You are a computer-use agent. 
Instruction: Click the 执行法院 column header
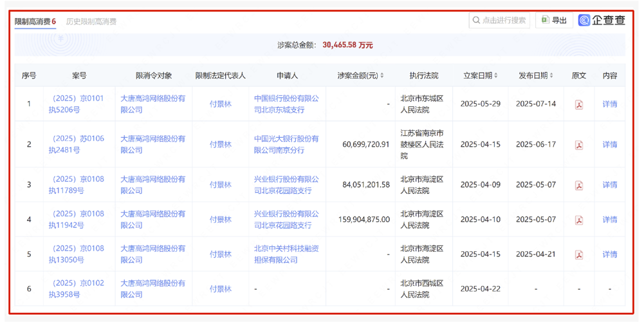pyautogui.click(x=424, y=75)
